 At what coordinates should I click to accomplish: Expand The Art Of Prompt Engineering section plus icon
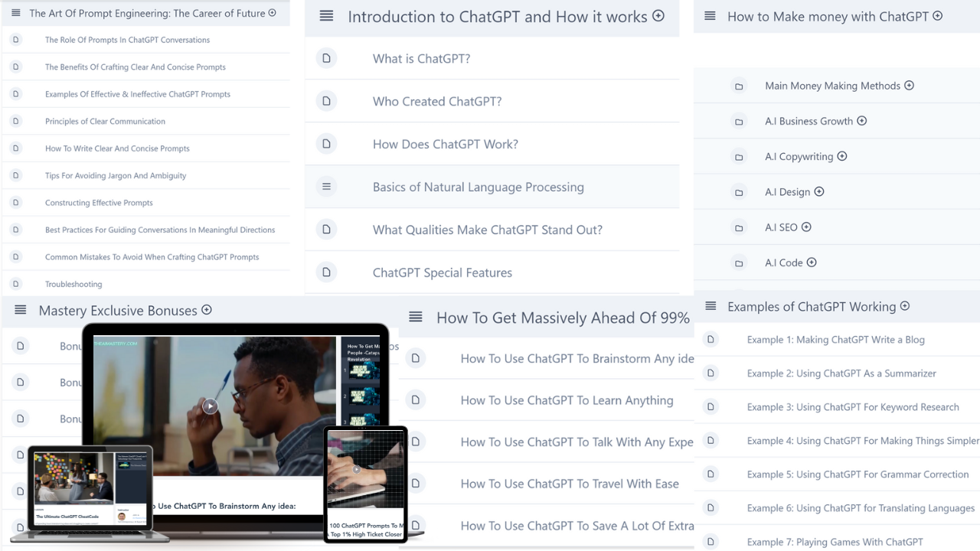tap(273, 13)
